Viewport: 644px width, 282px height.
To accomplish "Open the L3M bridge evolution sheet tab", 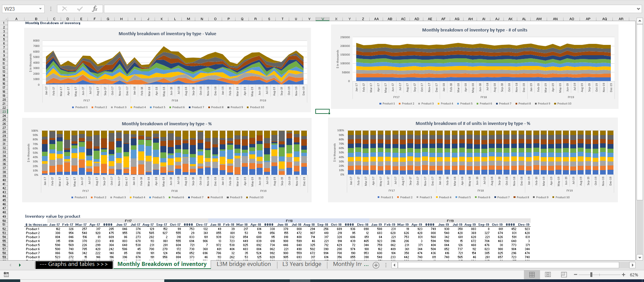I will tap(244, 264).
